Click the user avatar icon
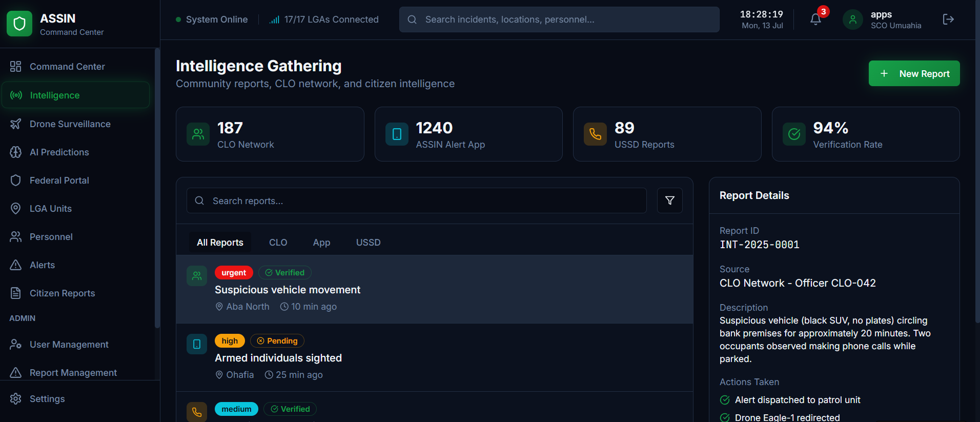Image resolution: width=980 pixels, height=422 pixels. click(x=853, y=19)
